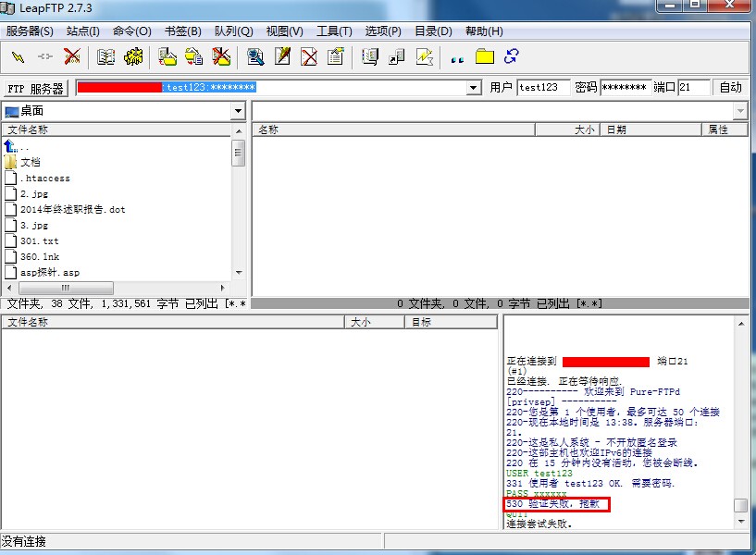The width and height of the screenshot is (756, 555).
Task: Click the crossed-out folder toolbar icon
Action: pos(221,56)
